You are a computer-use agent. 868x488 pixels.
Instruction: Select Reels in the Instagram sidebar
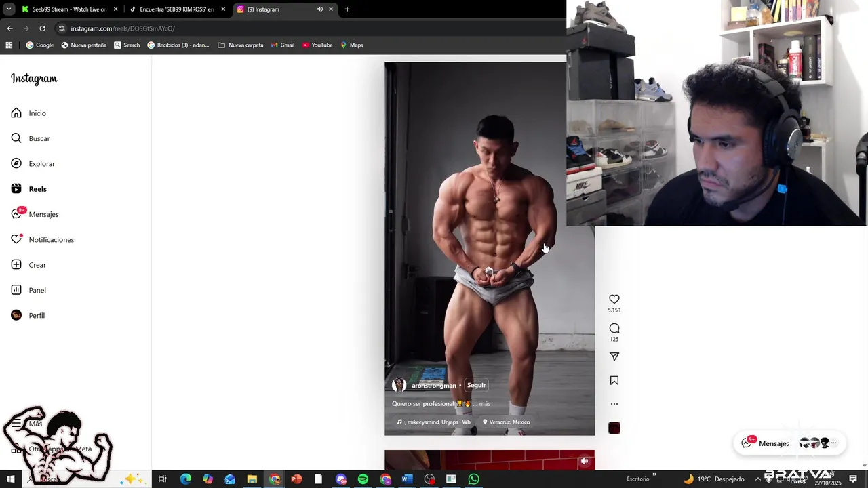28,189
